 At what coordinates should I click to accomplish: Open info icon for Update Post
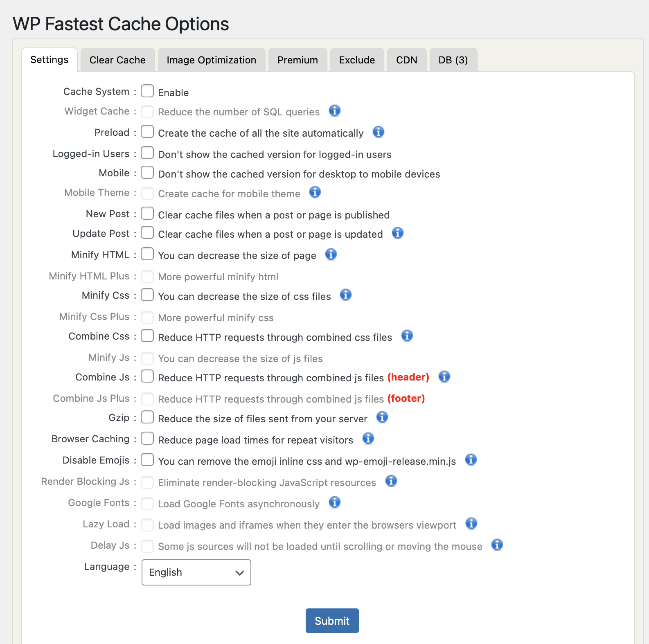pyautogui.click(x=397, y=233)
